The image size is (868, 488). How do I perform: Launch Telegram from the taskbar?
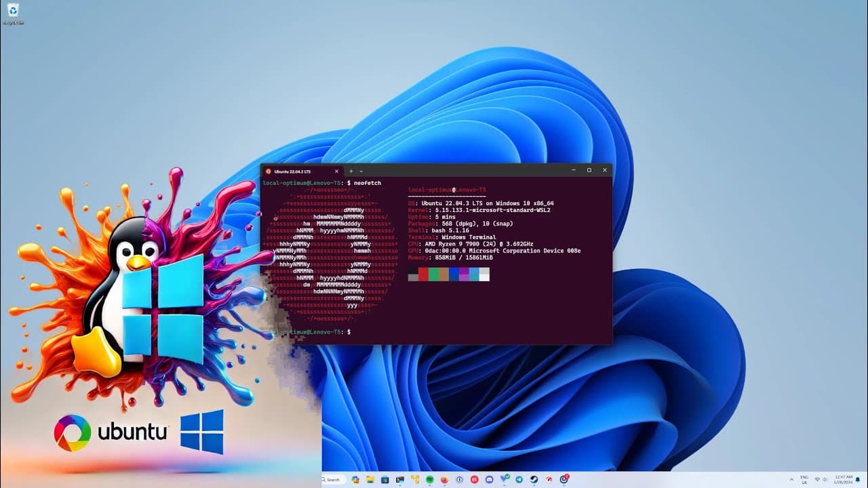point(519,479)
